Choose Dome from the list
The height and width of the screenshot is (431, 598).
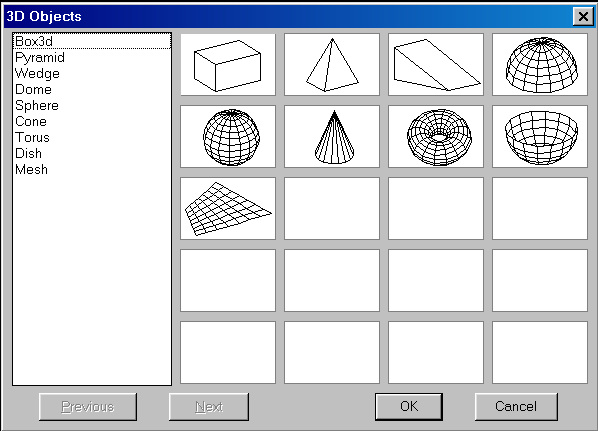click(92, 89)
